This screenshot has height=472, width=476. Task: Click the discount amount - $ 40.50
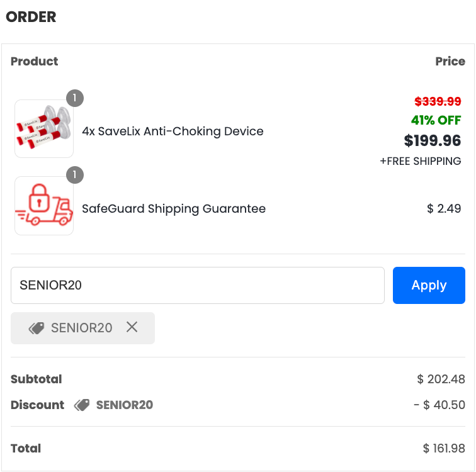coord(439,405)
